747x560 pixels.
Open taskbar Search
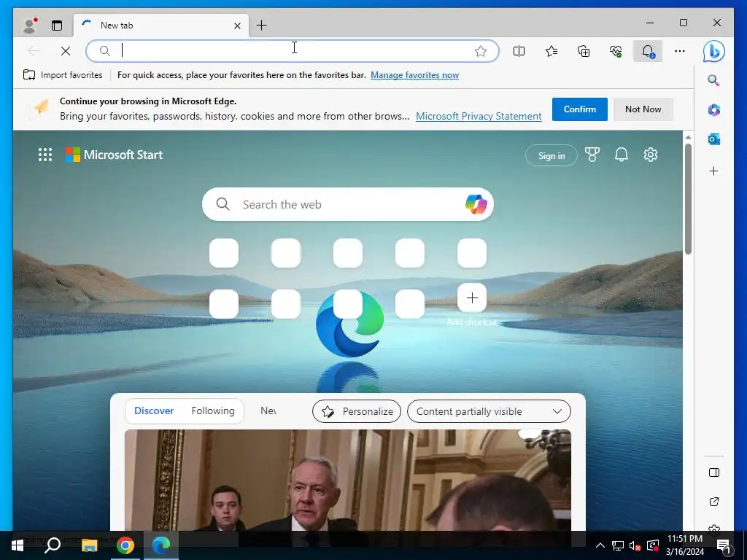53,545
